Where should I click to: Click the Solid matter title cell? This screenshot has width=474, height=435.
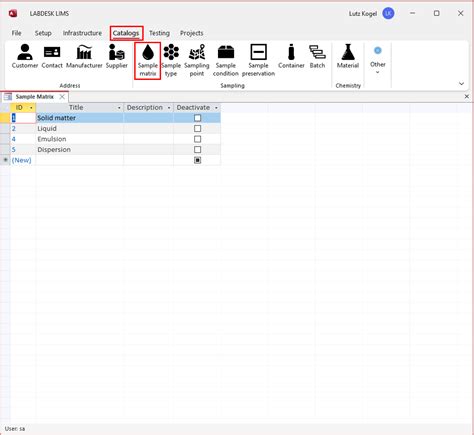tap(80, 118)
